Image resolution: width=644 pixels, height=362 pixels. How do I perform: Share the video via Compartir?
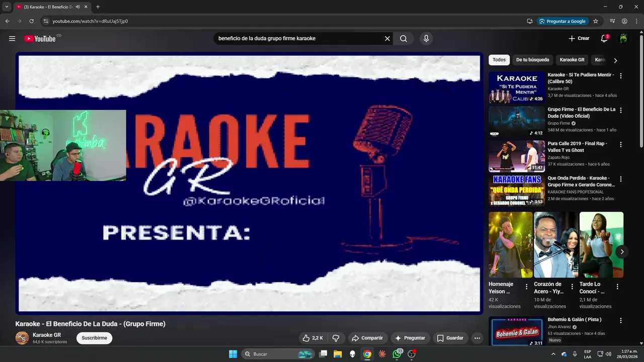point(367,338)
